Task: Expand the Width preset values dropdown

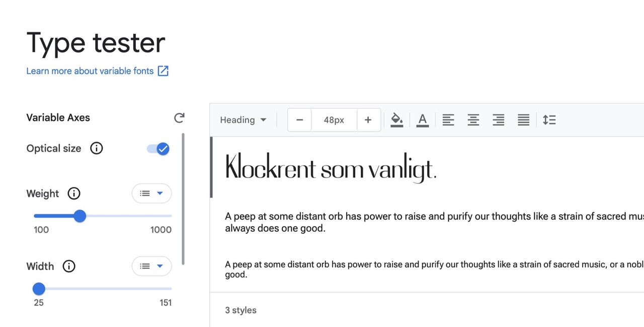Action: coord(151,266)
